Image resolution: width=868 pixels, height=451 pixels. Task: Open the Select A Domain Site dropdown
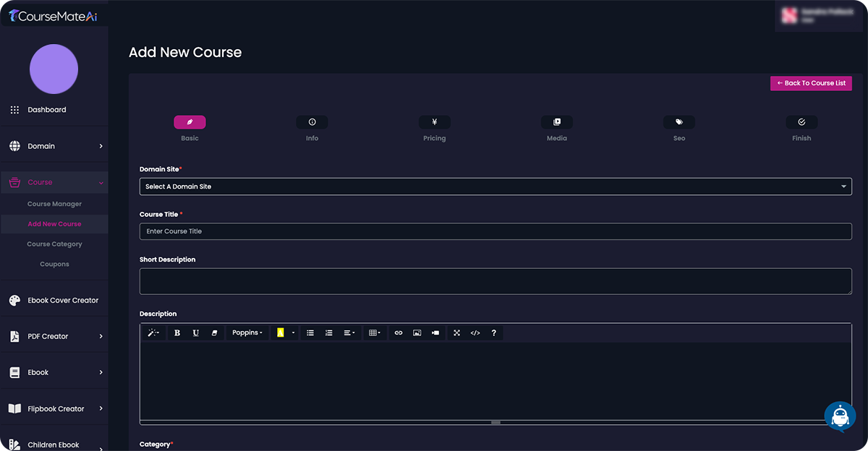[495, 186]
